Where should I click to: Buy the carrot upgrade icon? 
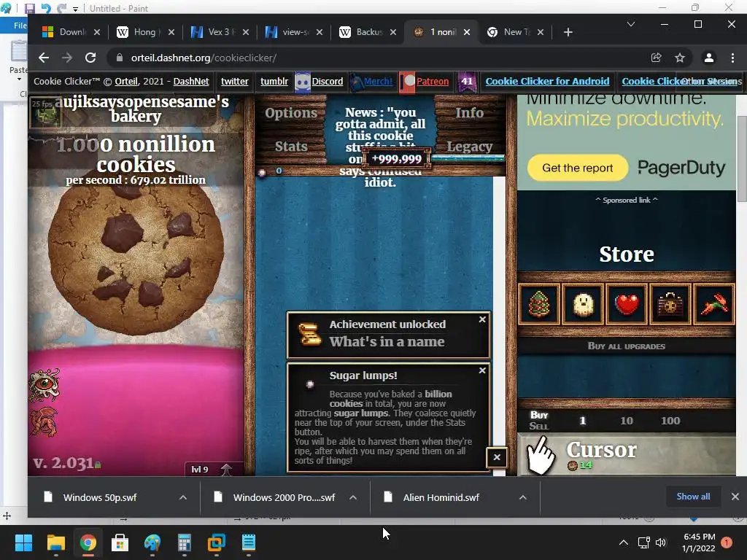pyautogui.click(x=714, y=304)
